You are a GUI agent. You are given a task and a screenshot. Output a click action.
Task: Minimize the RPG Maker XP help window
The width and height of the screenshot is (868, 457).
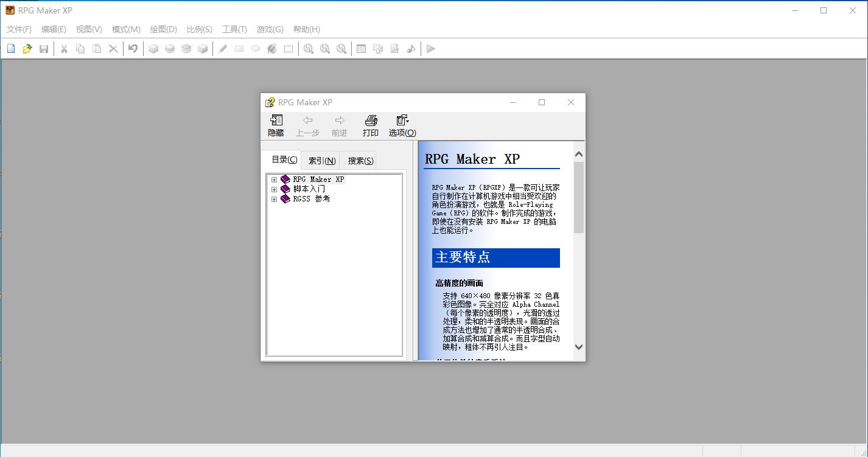[x=513, y=102]
